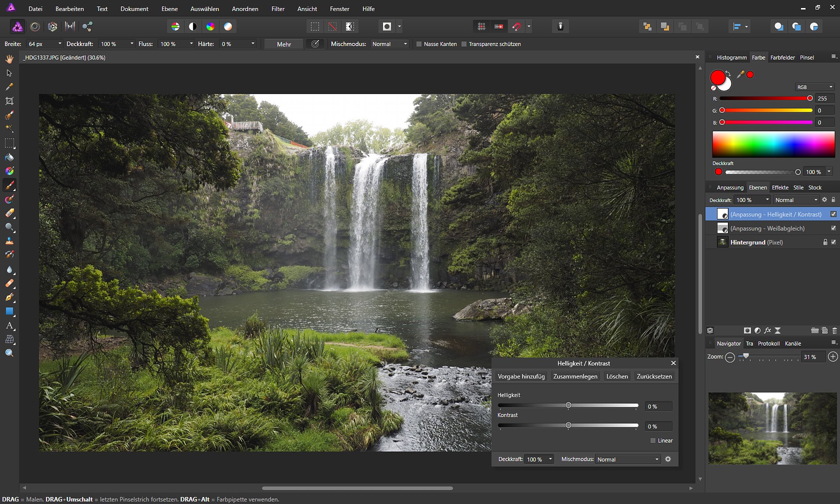Image resolution: width=840 pixels, height=504 pixels.
Task: Click the Zurücksetzen button
Action: [654, 376]
